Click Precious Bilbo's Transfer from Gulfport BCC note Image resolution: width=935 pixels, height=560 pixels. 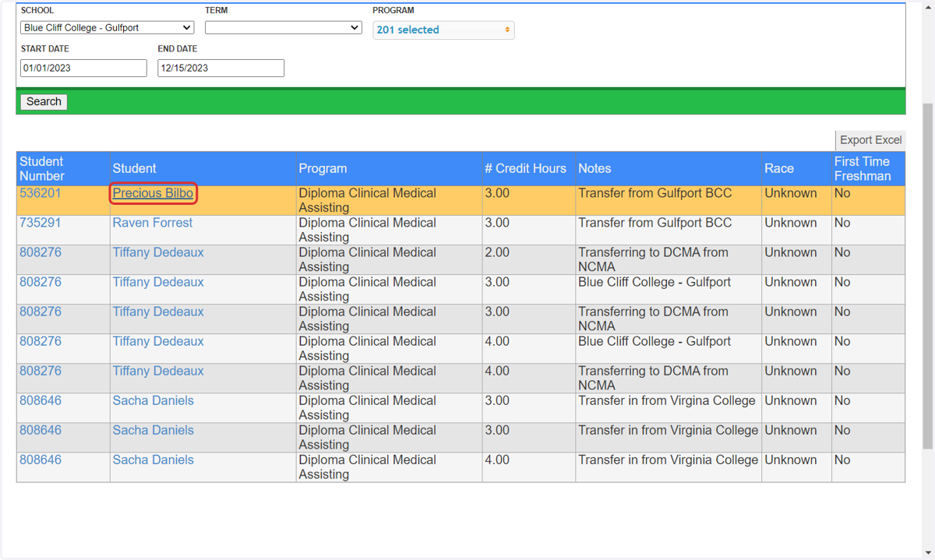tap(654, 193)
